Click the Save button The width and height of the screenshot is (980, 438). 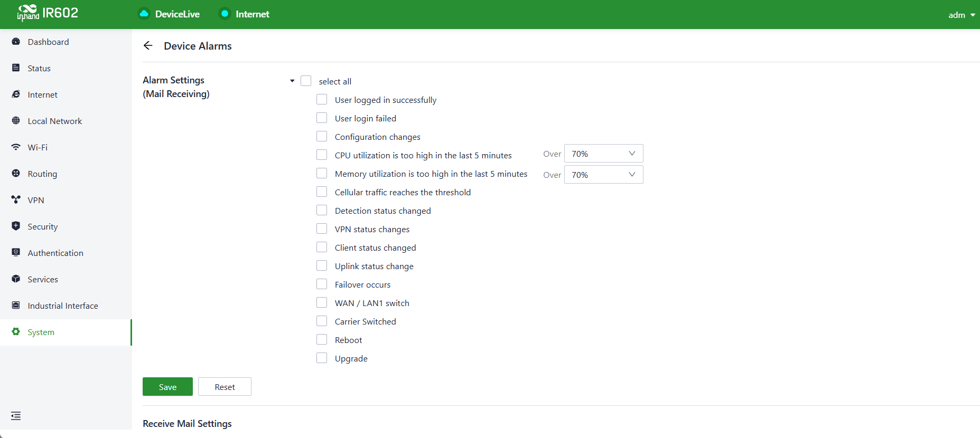[x=167, y=387]
